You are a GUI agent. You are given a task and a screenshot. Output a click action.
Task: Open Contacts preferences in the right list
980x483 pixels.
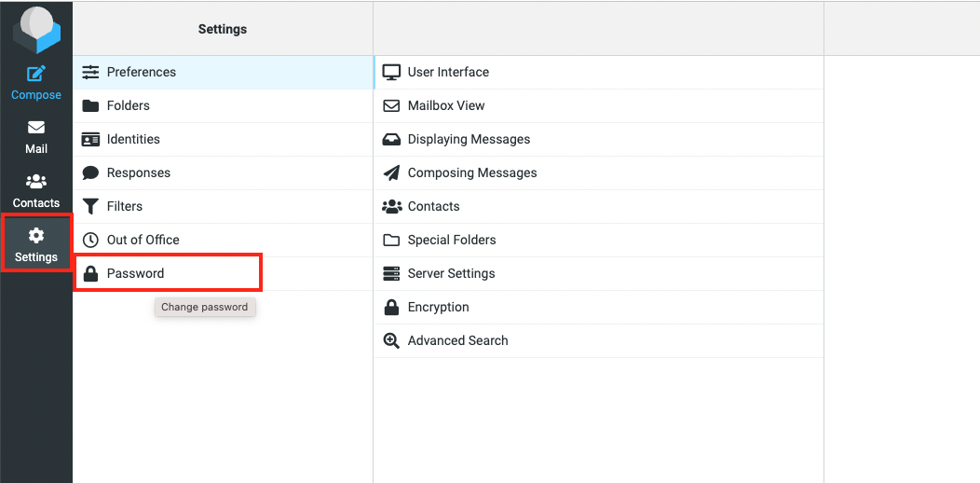point(433,206)
